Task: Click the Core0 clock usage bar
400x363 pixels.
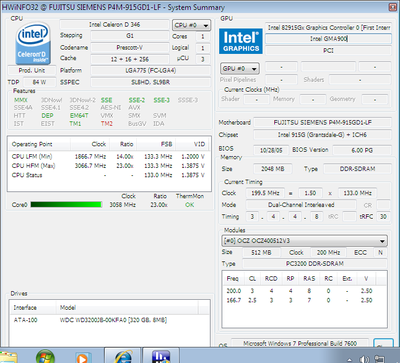Action: pos(66,204)
